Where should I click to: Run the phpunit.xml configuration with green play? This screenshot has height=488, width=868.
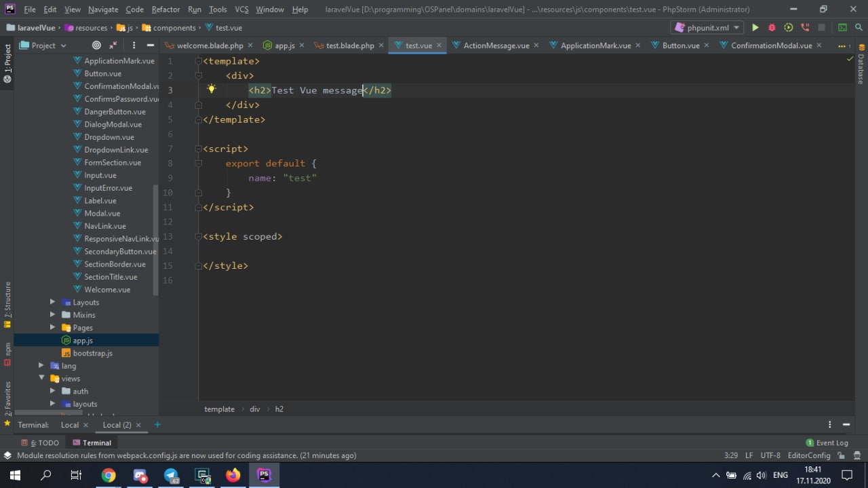pyautogui.click(x=755, y=28)
